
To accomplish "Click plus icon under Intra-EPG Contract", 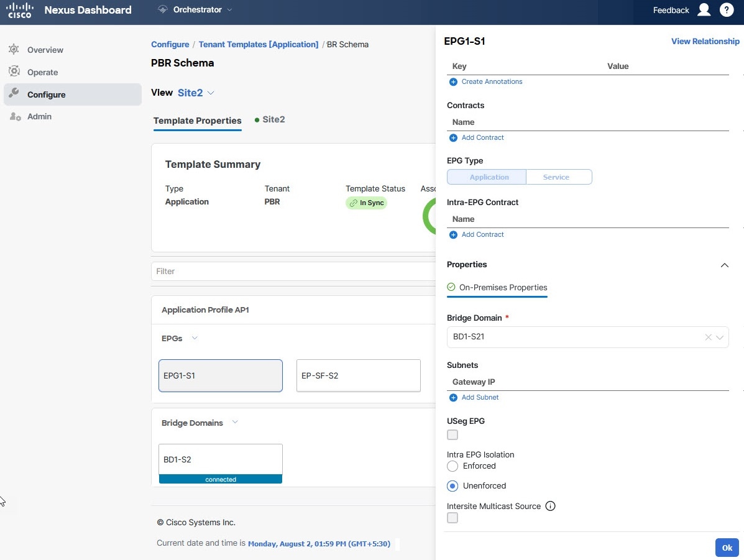I will 453,234.
